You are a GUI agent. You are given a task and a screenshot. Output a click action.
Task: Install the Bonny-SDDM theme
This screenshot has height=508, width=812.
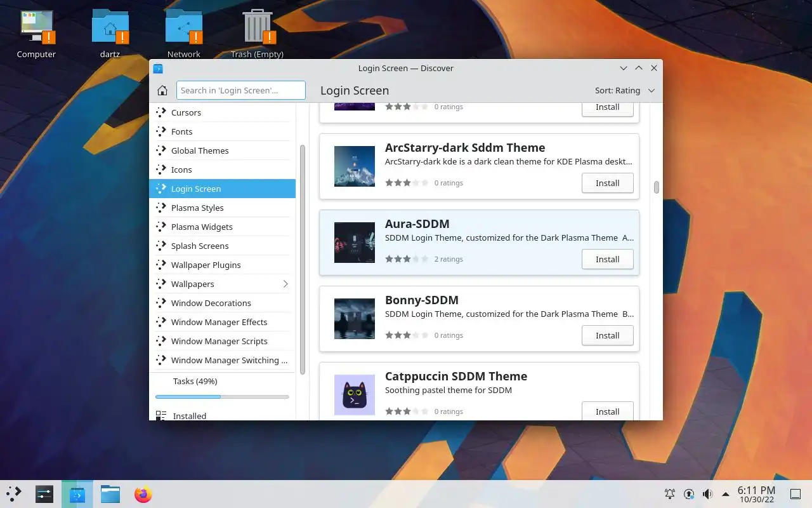pos(607,335)
